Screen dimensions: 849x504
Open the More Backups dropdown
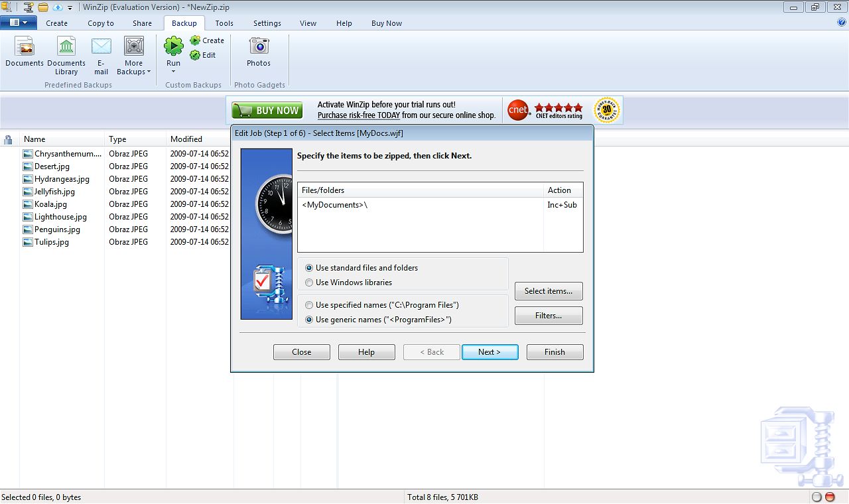coord(134,56)
